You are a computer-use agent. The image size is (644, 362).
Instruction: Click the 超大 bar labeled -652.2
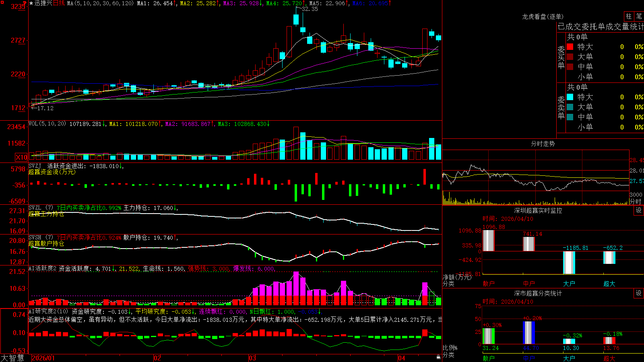tap(609, 257)
